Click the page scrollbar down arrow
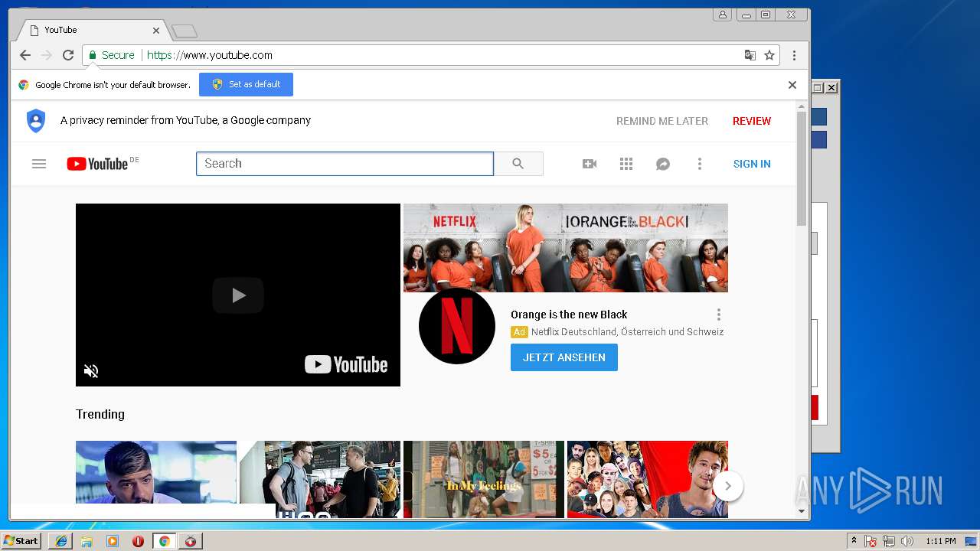This screenshot has width=980, height=551. pyautogui.click(x=802, y=510)
